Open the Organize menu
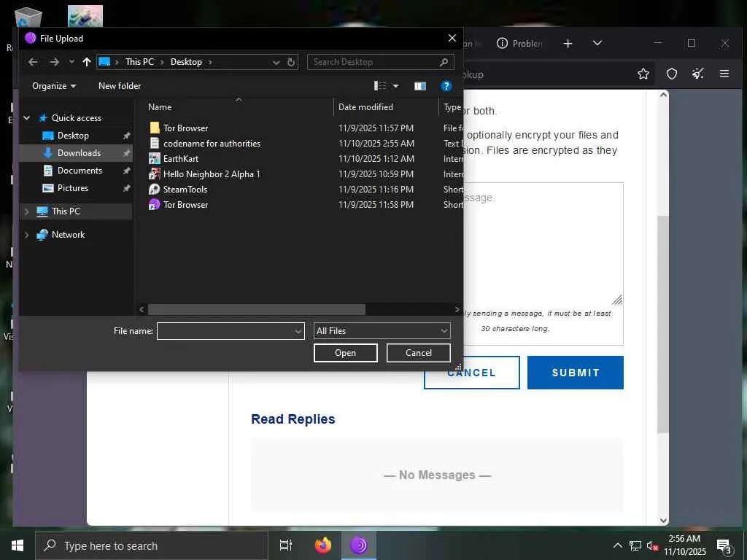 pos(54,86)
